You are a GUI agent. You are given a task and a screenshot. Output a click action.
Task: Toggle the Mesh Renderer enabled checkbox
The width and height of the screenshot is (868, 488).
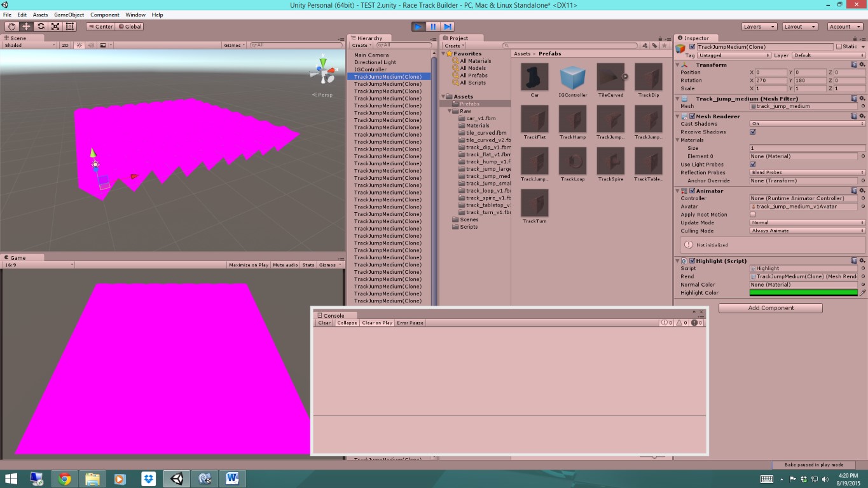[692, 116]
